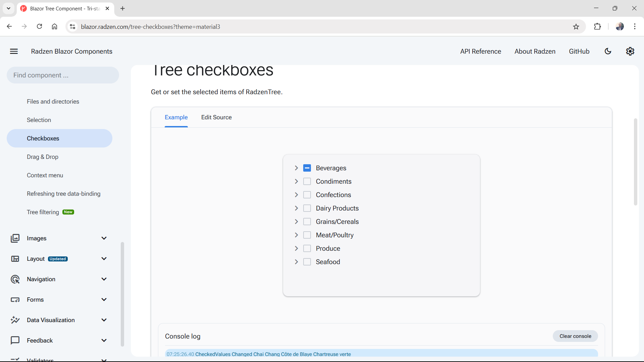This screenshot has height=362, width=644.
Task: Open the hamburger menu next to site title
Action: tap(14, 51)
